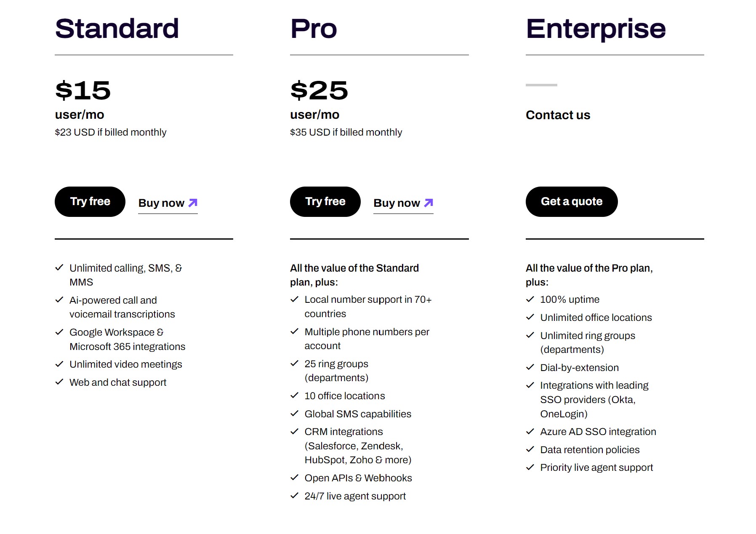This screenshot has width=756, height=534.
Task: Open the Standard plan Buy now link
Action: pyautogui.click(x=168, y=203)
